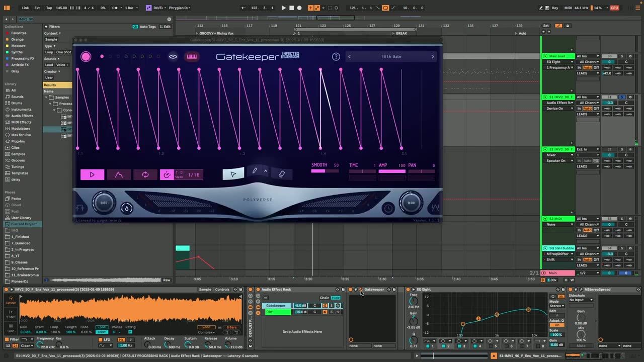Viewport: 644px width, 362px height.
Task: Expand the pencil shape options chevron
Action: click(x=266, y=171)
